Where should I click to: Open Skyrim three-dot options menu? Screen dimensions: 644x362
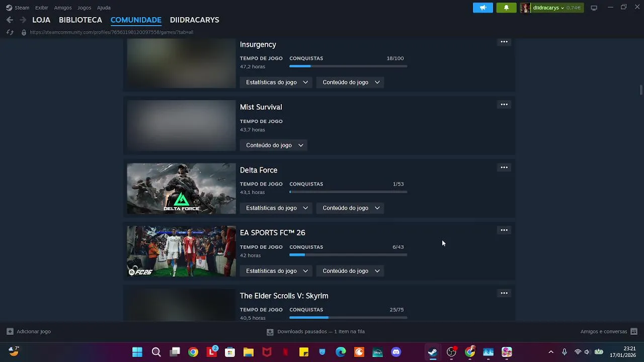(x=504, y=293)
